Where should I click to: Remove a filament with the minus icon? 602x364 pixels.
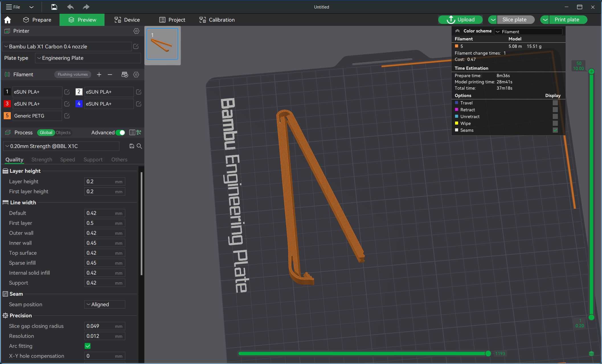point(110,75)
